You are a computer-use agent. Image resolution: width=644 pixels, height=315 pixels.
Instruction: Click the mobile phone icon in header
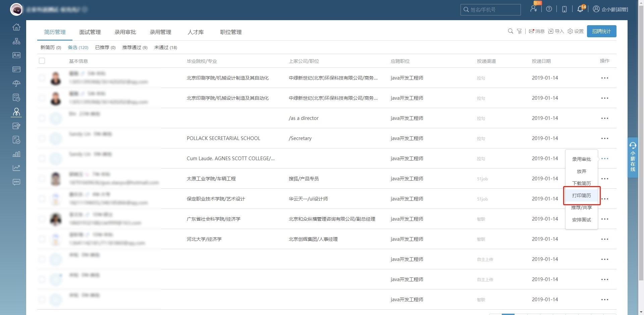(565, 9)
